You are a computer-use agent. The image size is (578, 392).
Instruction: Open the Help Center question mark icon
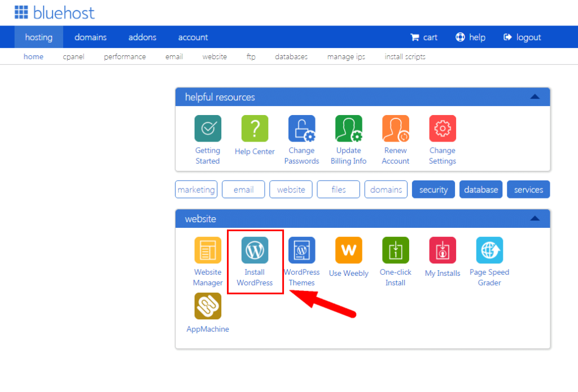point(255,129)
